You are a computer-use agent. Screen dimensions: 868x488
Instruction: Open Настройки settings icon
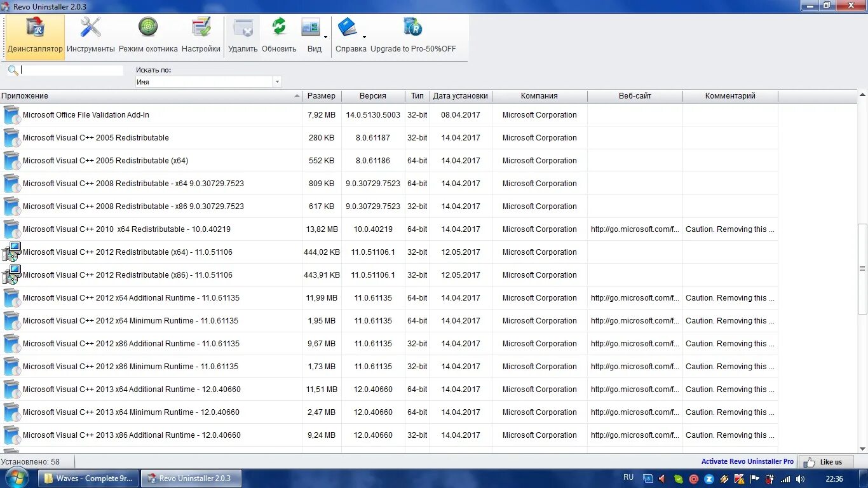click(201, 27)
